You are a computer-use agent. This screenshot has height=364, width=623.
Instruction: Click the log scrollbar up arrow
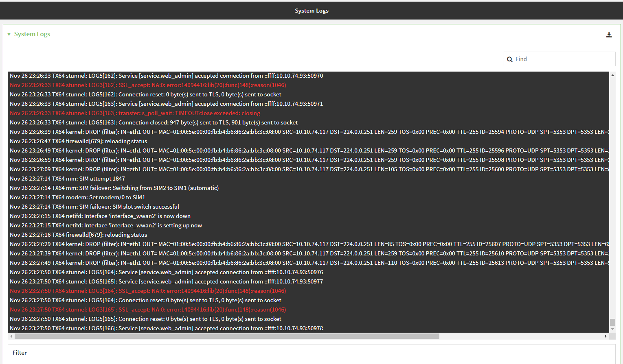pos(612,75)
